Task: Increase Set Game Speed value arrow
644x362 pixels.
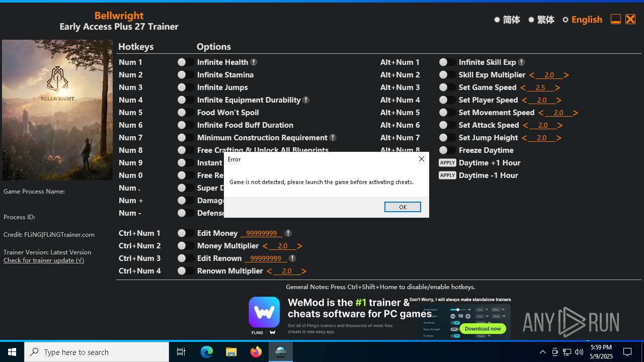Action: [557, 87]
